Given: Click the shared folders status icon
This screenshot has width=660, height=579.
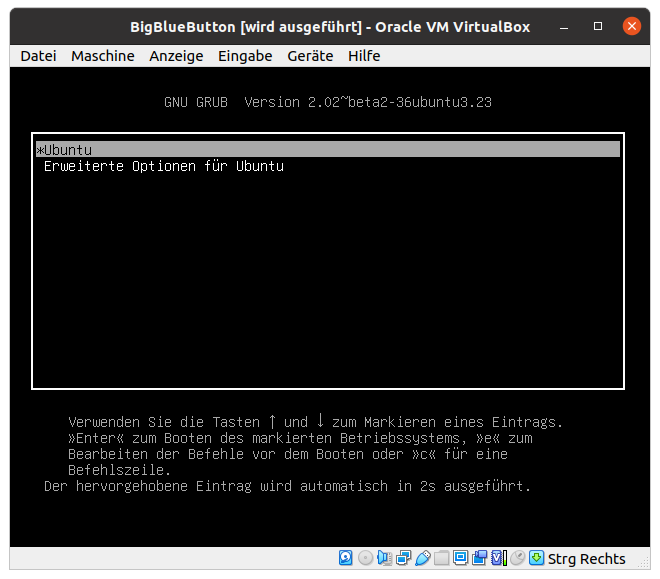Looking at the screenshot, I should pyautogui.click(x=442, y=558).
